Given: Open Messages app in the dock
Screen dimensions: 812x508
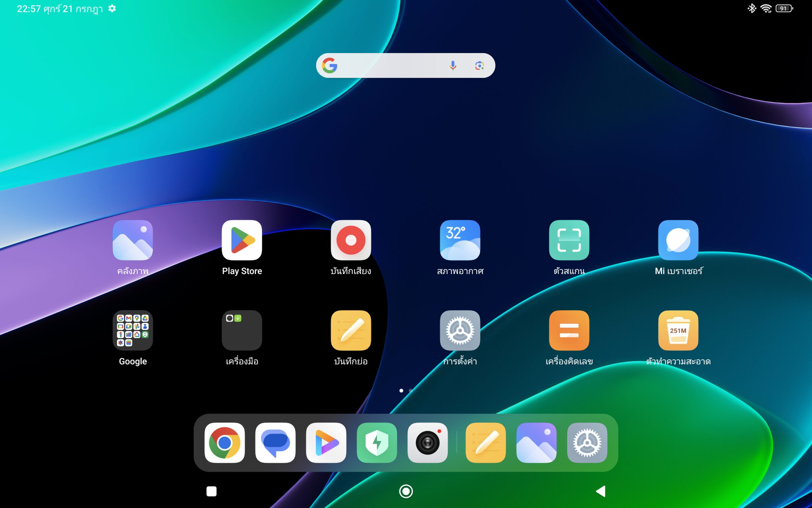Looking at the screenshot, I should pyautogui.click(x=275, y=443).
